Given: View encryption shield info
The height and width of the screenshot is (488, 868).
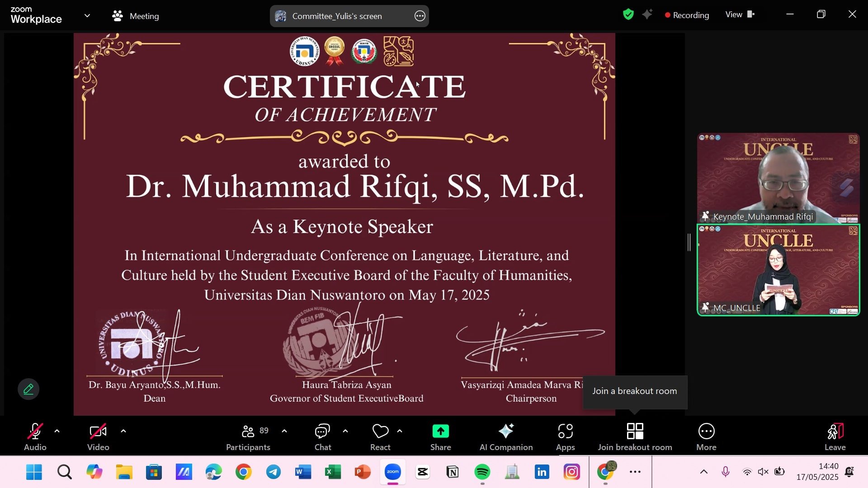Looking at the screenshot, I should point(628,14).
